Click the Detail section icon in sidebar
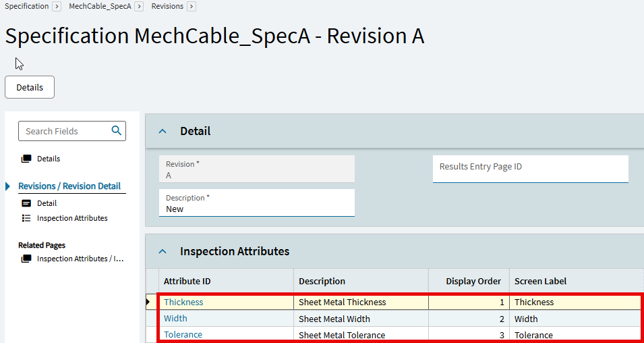Image resolution: width=644 pixels, height=343 pixels. (x=26, y=203)
